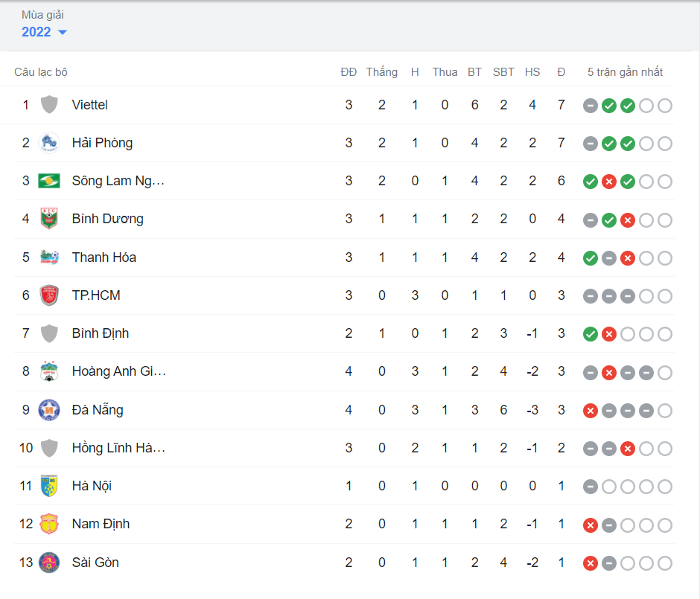Click the points value 7 for Viettel
Screen dimensions: 700x599
tap(561, 105)
